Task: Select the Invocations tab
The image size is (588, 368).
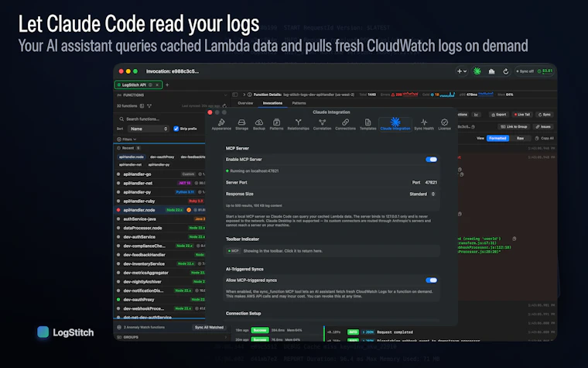Action: coord(272,103)
